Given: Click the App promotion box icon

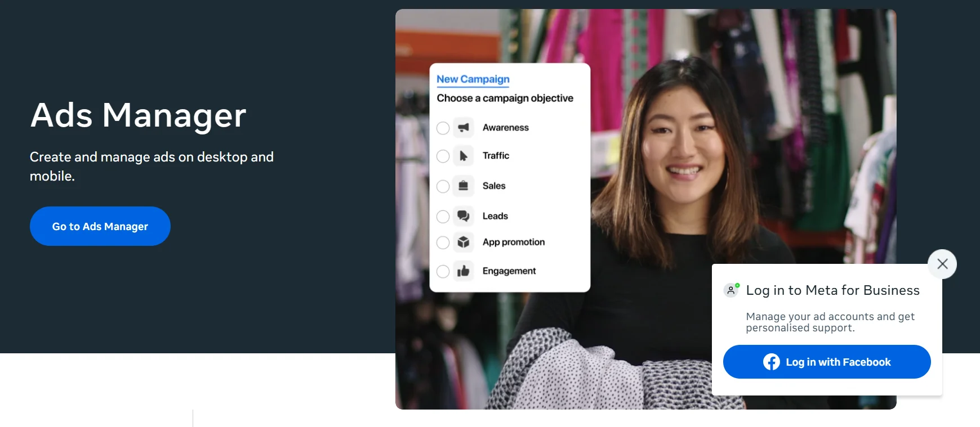Looking at the screenshot, I should [464, 242].
